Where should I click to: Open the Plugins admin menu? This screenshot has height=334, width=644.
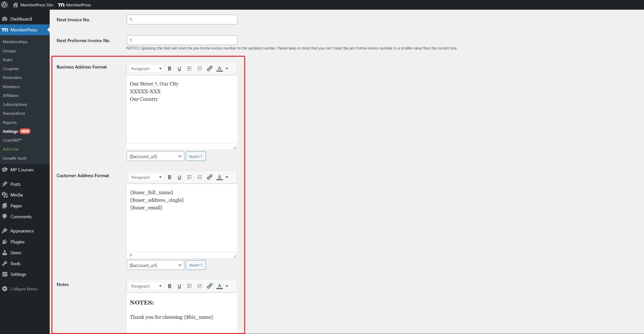pyautogui.click(x=17, y=242)
